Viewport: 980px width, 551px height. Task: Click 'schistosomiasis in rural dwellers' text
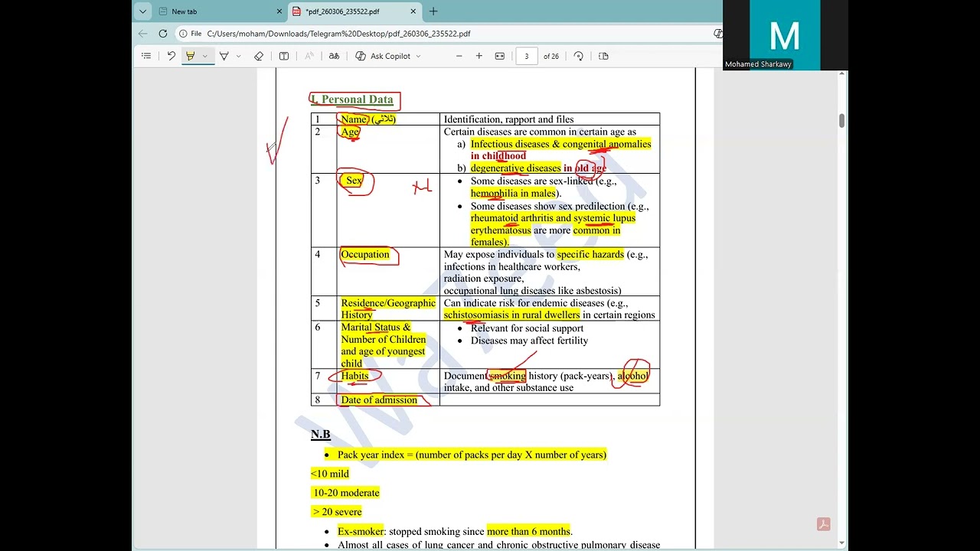click(x=511, y=315)
